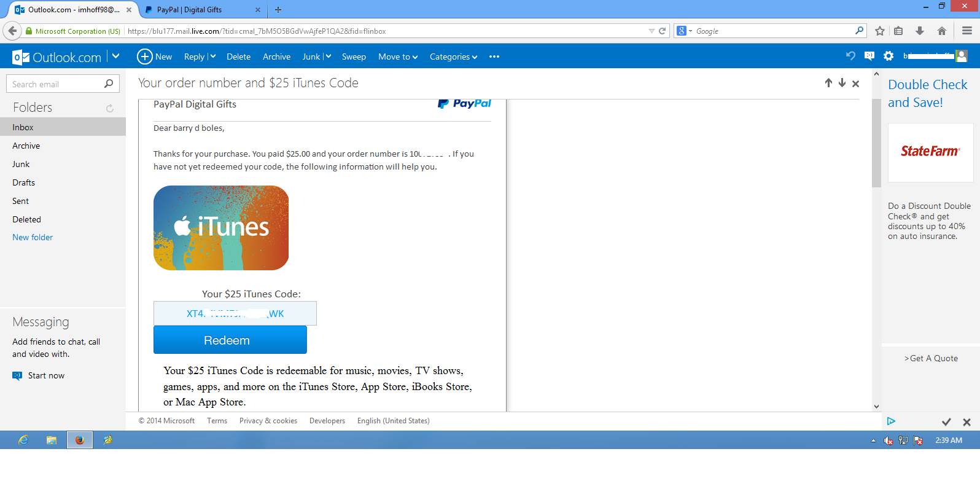This screenshot has width=980, height=481.
Task: Open File Explorer from the taskbar
Action: (x=52, y=440)
